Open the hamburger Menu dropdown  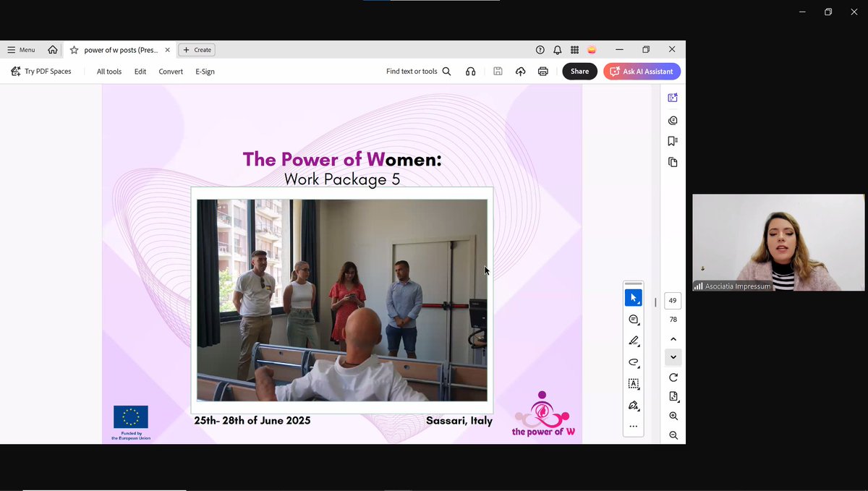pos(21,49)
